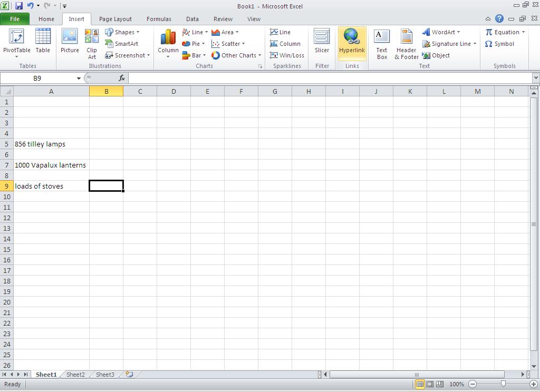
Task: Click the zoom in plus button
Action: pos(534,384)
